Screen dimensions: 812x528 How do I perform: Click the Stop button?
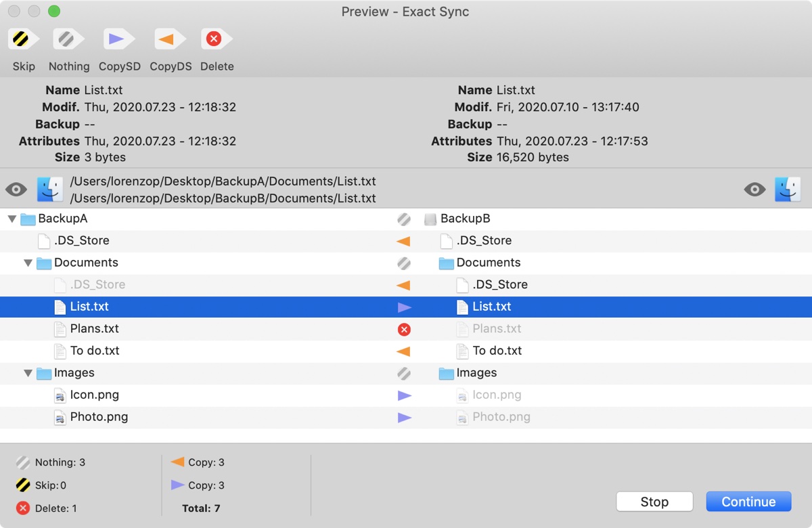pos(654,502)
